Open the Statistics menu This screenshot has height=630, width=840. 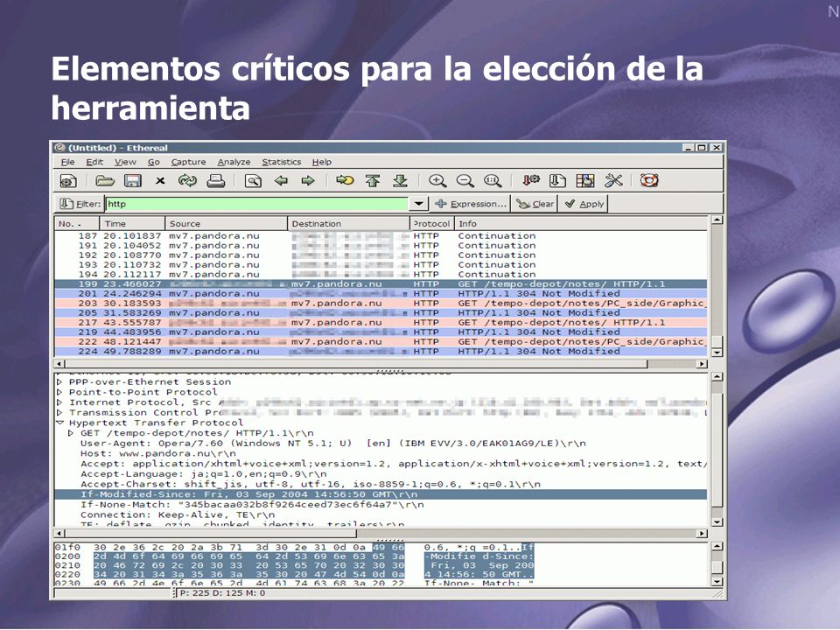pos(281,162)
